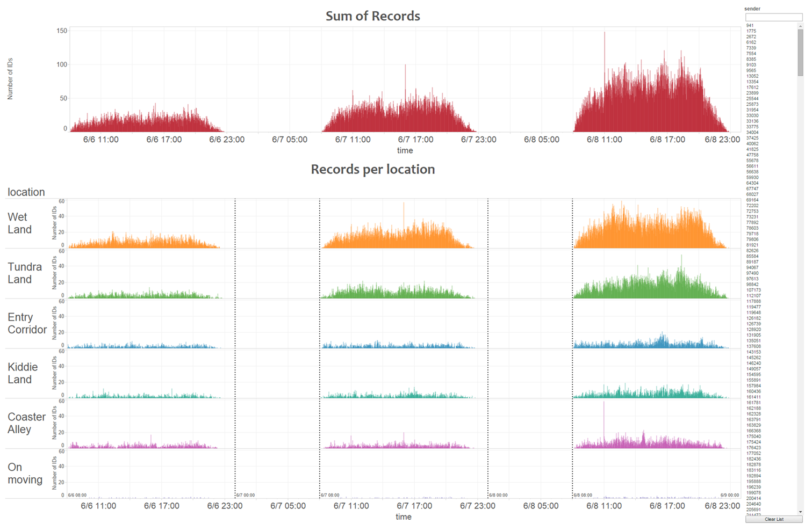Click the scroll down arrow in sender list
This screenshot has width=812, height=524.
[x=800, y=512]
